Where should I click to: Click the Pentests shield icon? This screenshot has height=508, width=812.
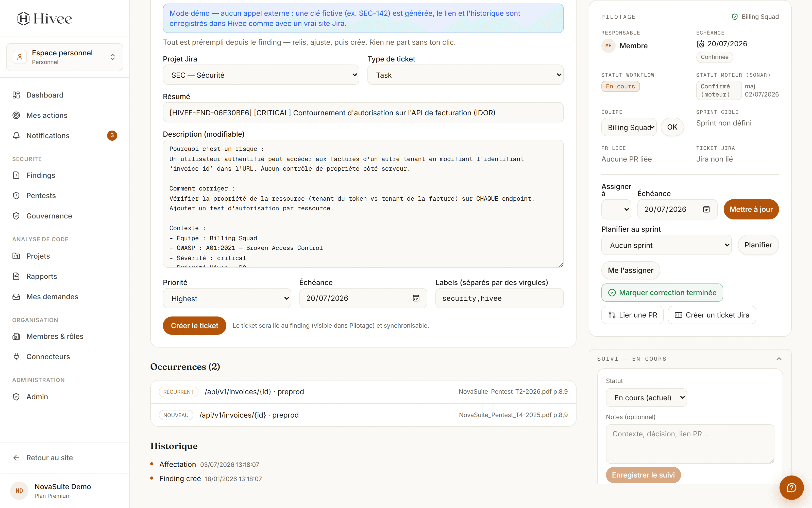[16, 196]
